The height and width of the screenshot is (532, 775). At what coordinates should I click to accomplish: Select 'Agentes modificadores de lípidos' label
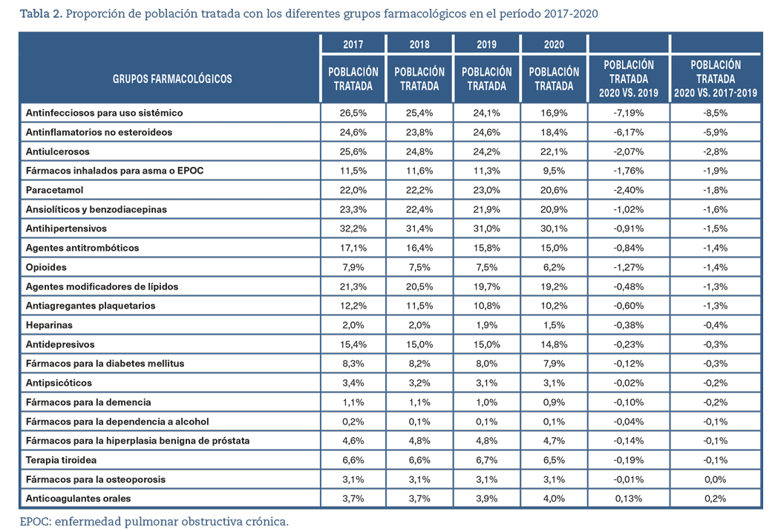coord(102,286)
